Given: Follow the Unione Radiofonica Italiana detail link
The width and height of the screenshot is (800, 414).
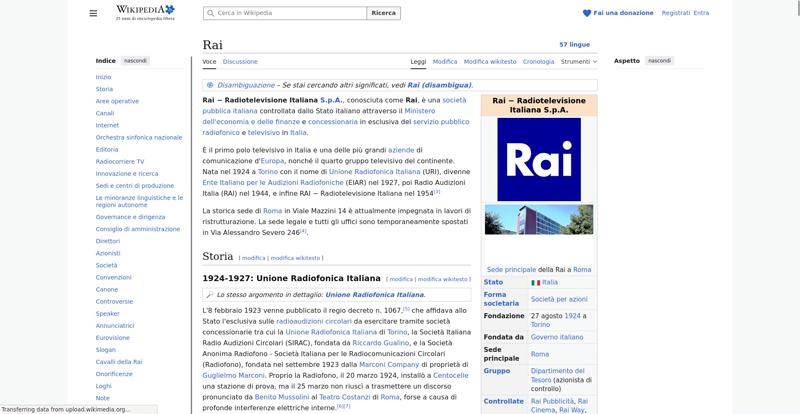Looking at the screenshot, I should [374, 295].
